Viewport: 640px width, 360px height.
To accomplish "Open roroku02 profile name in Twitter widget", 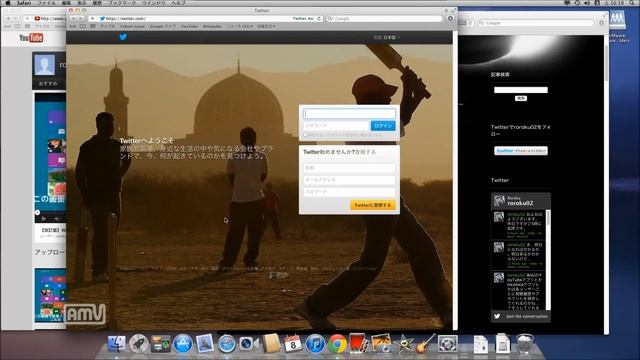I will click(x=520, y=203).
